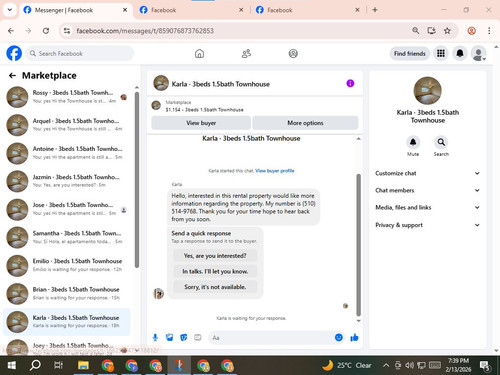Image resolution: width=500 pixels, height=375 pixels.
Task: Click the large Karla listing thumbnail
Action: pos(427,91)
